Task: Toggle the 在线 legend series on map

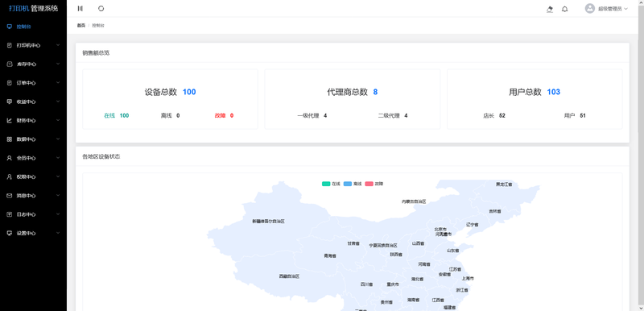Action: (331, 184)
